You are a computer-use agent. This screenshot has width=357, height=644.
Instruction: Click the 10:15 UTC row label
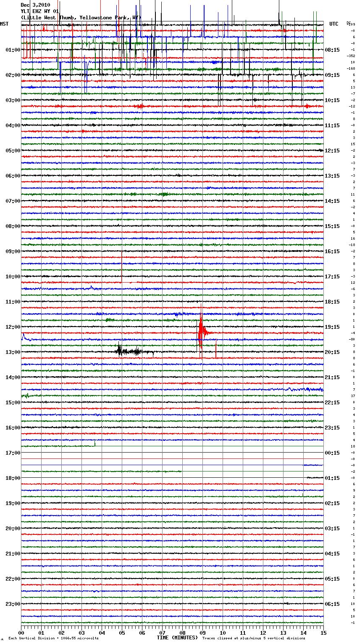332,100
